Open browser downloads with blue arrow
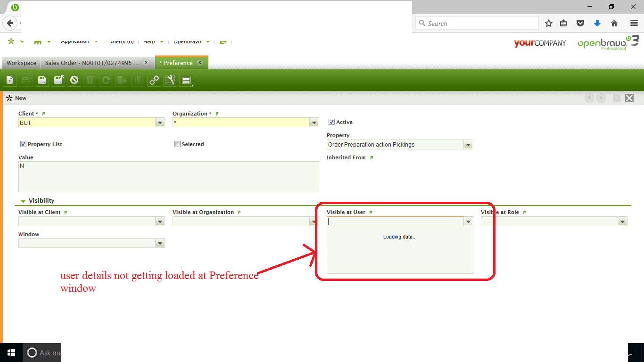 (x=597, y=23)
